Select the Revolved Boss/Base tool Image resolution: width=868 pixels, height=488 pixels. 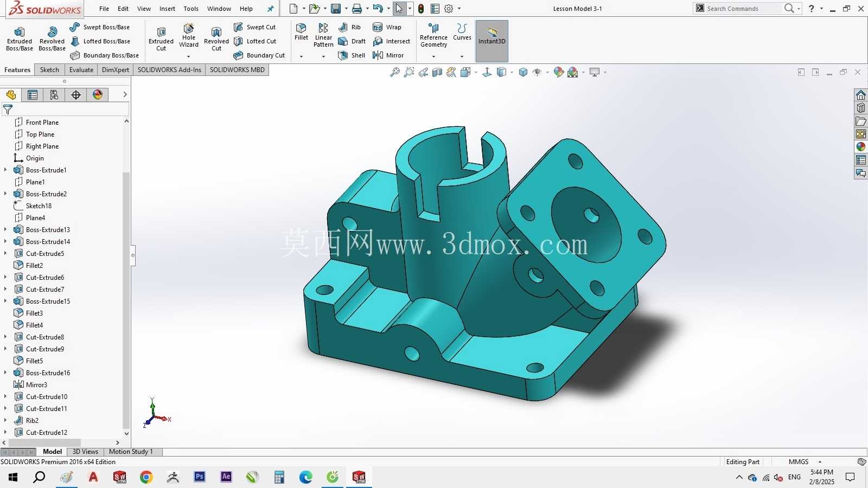[52, 39]
